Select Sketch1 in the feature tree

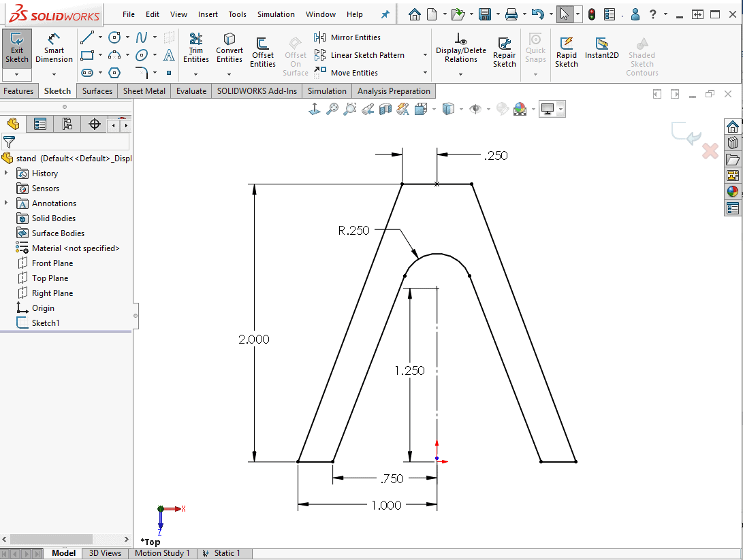(46, 323)
